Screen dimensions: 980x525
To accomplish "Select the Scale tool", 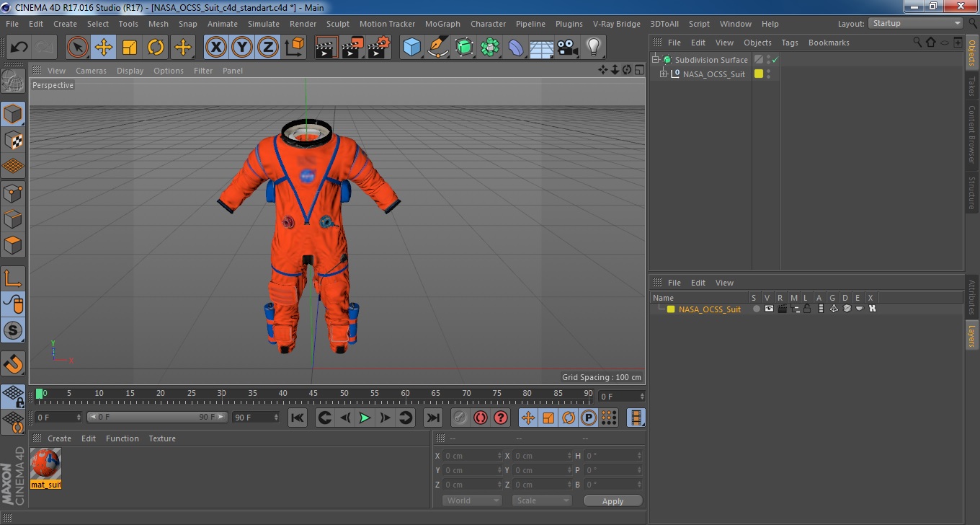I will click(x=130, y=48).
